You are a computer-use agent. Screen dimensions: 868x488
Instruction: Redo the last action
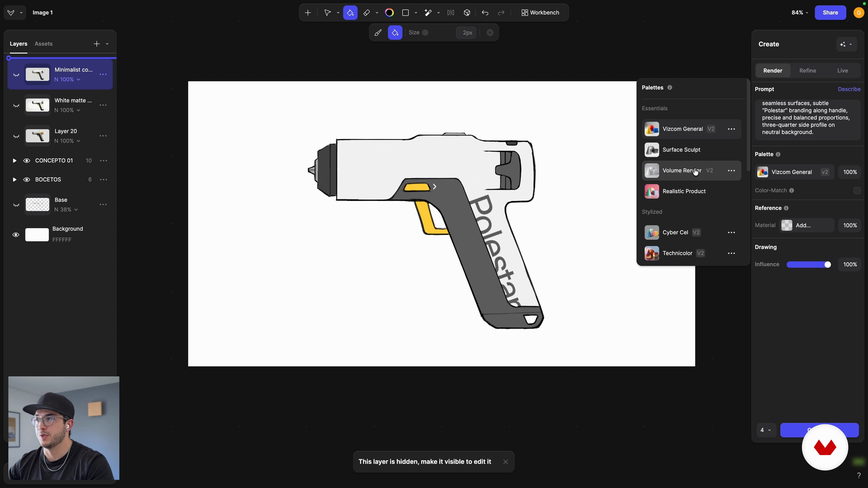click(x=501, y=13)
